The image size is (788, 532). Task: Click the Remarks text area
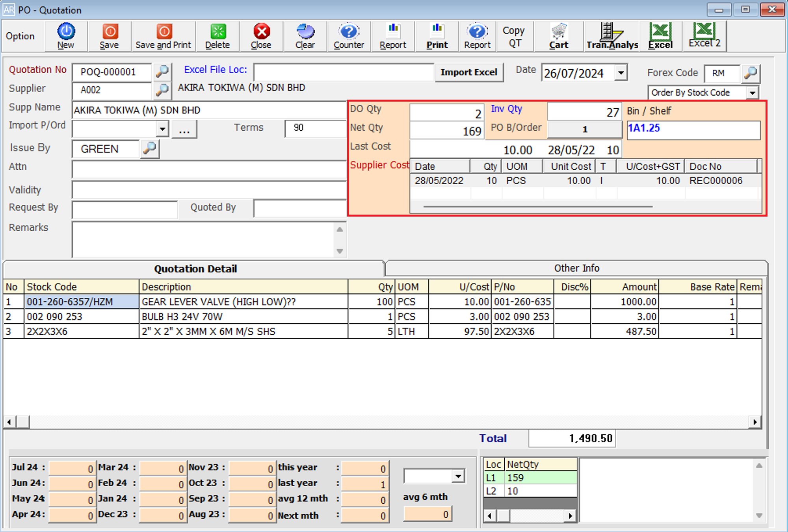(203, 239)
